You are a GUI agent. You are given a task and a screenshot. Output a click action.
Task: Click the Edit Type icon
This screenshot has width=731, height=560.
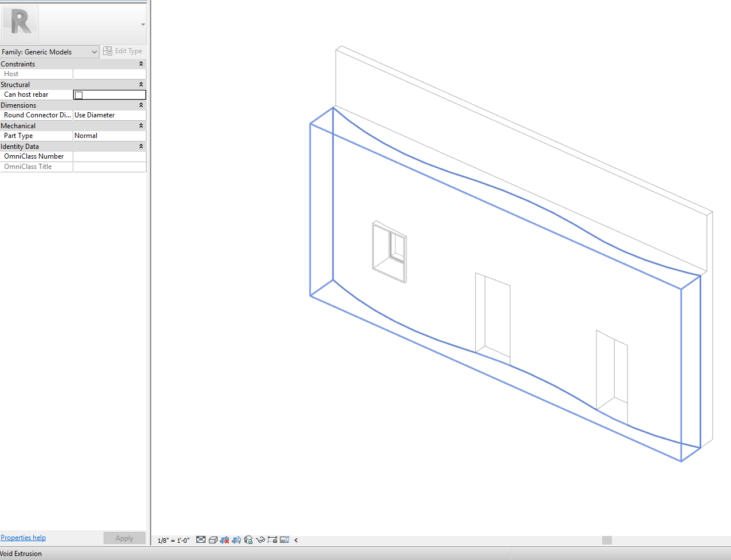[x=108, y=51]
